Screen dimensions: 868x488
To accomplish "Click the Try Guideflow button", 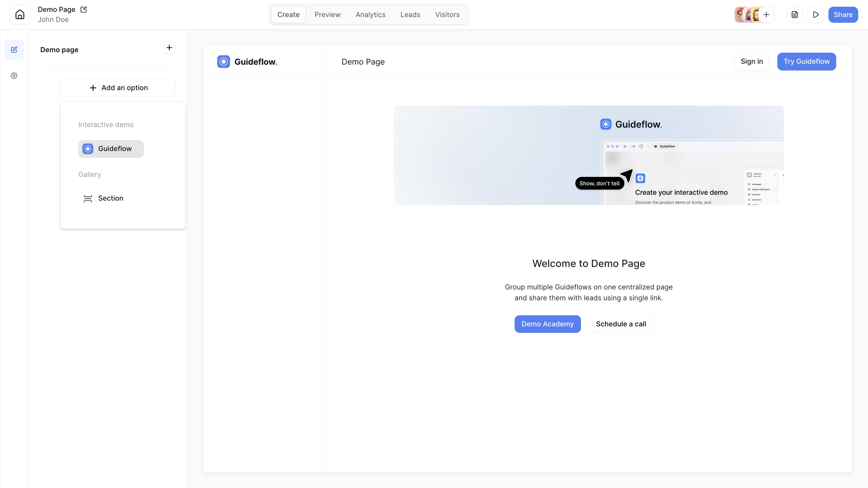I will (x=806, y=61).
